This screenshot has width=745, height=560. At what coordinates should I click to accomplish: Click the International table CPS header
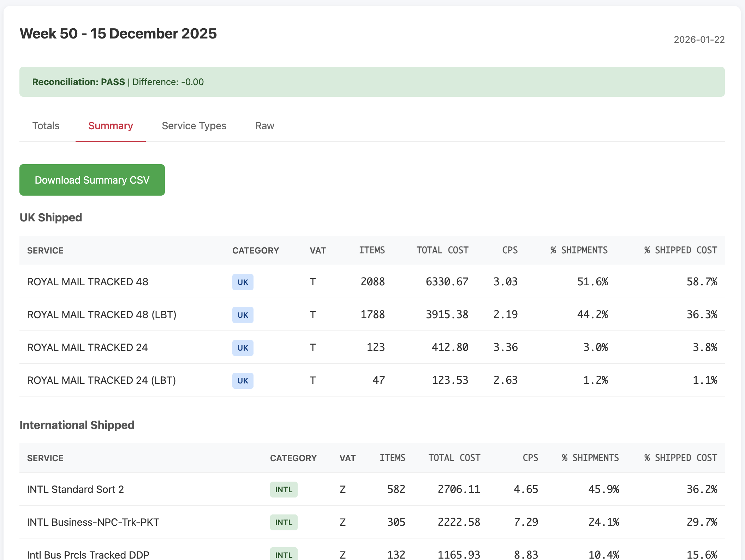530,458
